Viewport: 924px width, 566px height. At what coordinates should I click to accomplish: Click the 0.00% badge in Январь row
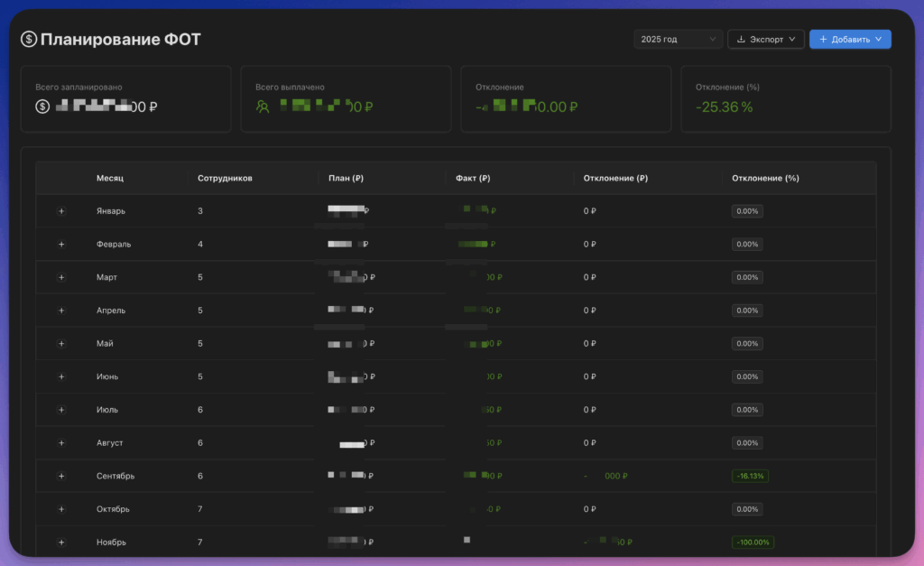pyautogui.click(x=747, y=211)
